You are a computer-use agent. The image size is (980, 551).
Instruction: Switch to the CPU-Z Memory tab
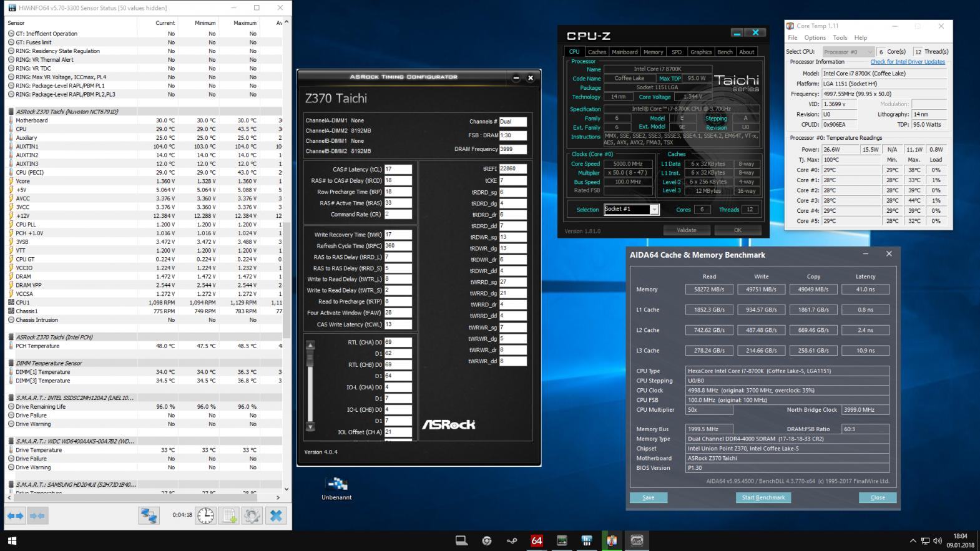pyautogui.click(x=654, y=52)
